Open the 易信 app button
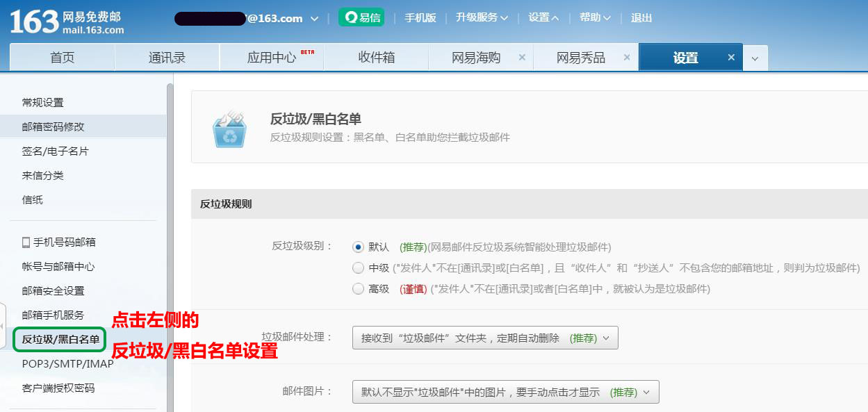Viewport: 868px width, 412px height. coord(361,18)
